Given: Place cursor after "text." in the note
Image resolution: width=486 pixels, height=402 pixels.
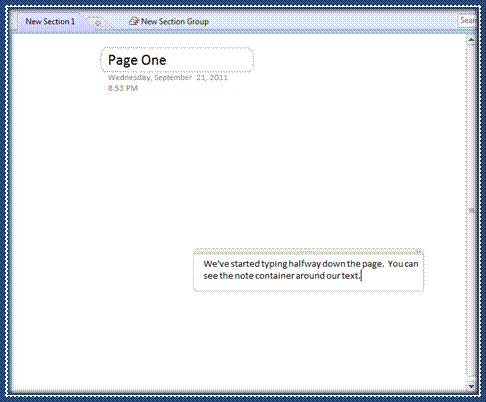Looking at the screenshot, I should point(361,276).
